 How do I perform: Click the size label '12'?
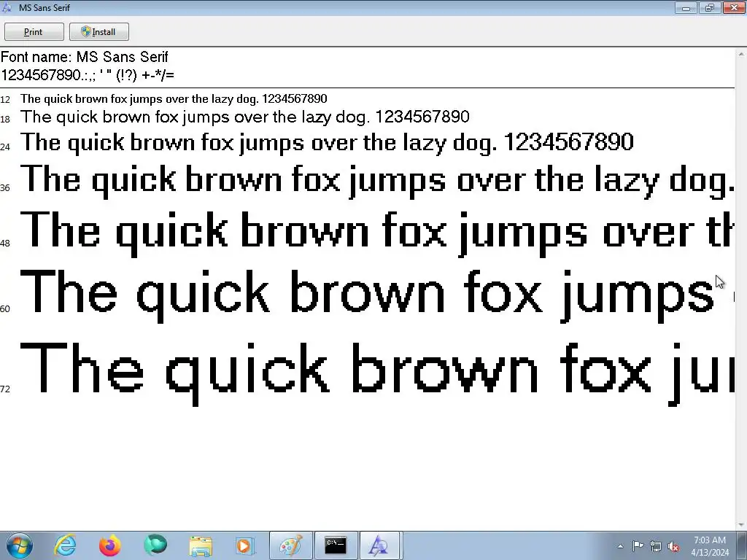(5, 99)
